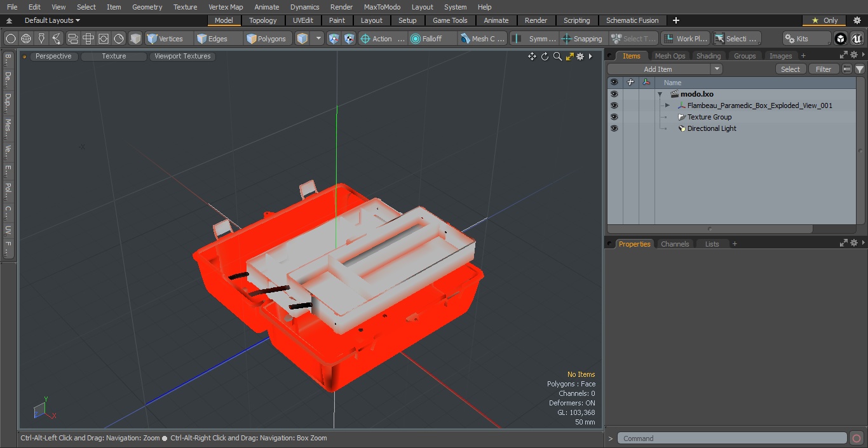Open dropdown arrow next to items cube
The image size is (868, 448).
click(318, 39)
